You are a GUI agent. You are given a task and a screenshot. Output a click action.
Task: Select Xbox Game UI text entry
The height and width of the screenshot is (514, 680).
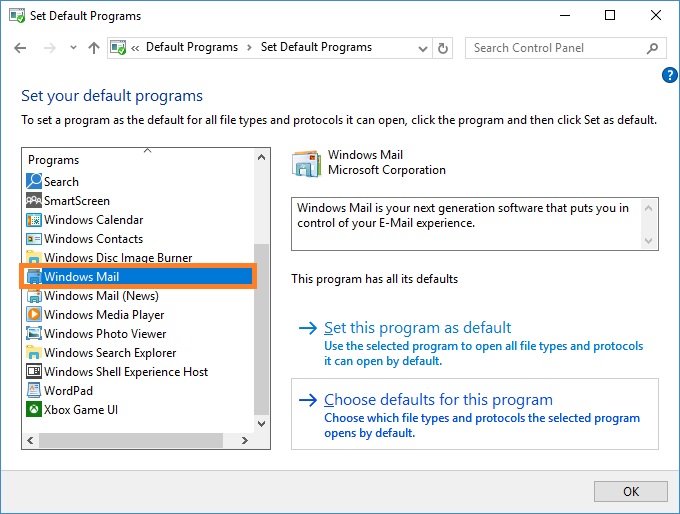tap(81, 410)
